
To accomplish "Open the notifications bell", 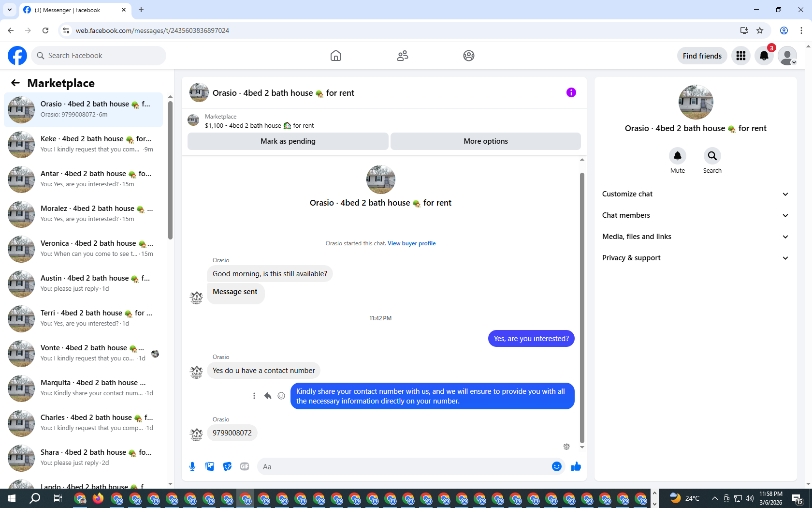I will (764, 56).
